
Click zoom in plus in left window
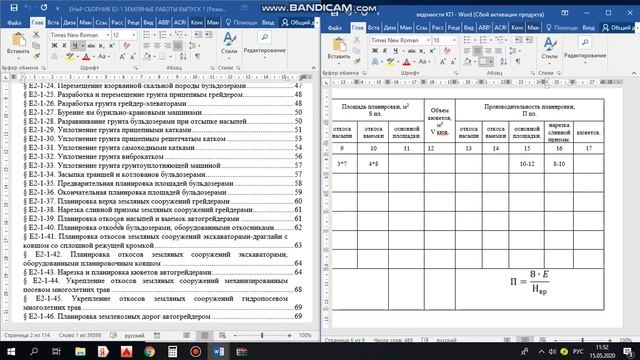click(289, 336)
